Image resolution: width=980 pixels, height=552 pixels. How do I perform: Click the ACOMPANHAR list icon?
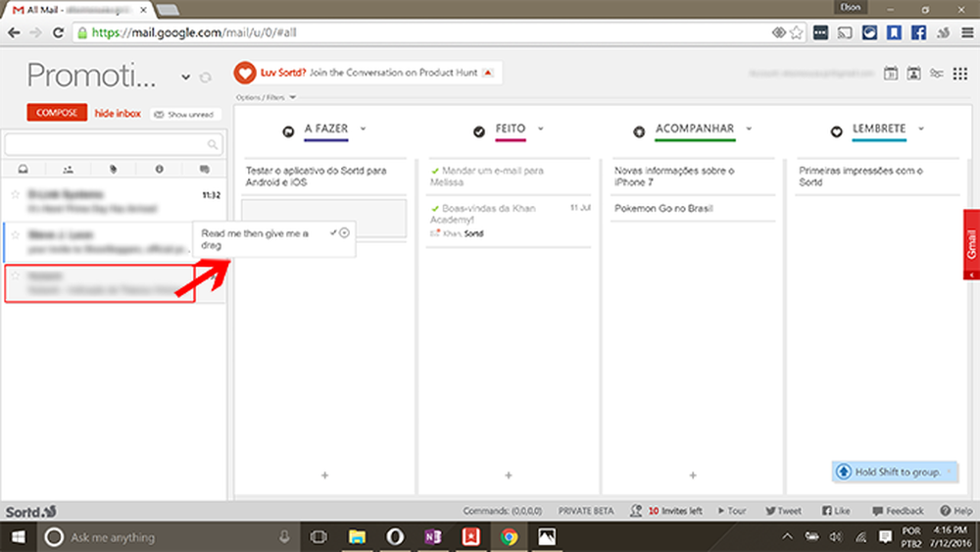point(639,132)
